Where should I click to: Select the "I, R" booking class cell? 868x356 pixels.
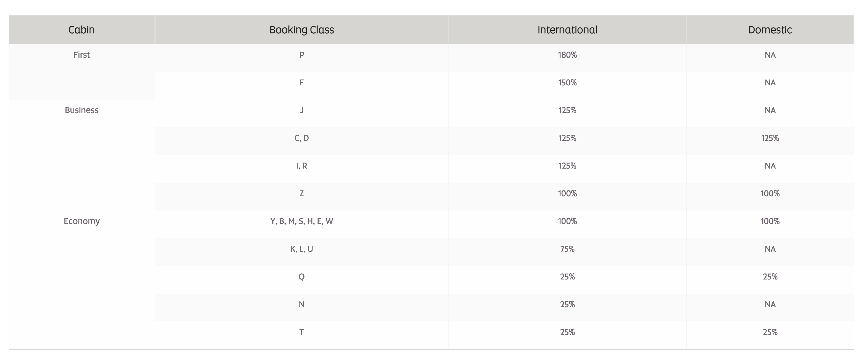click(301, 166)
